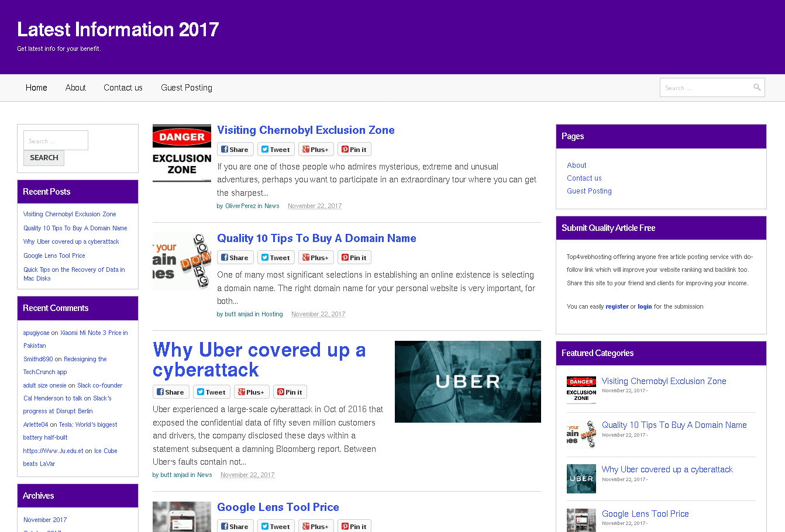Open Quick Tips on the Recovery of Data post
Viewport: 785px width, 532px height.
[x=74, y=274]
